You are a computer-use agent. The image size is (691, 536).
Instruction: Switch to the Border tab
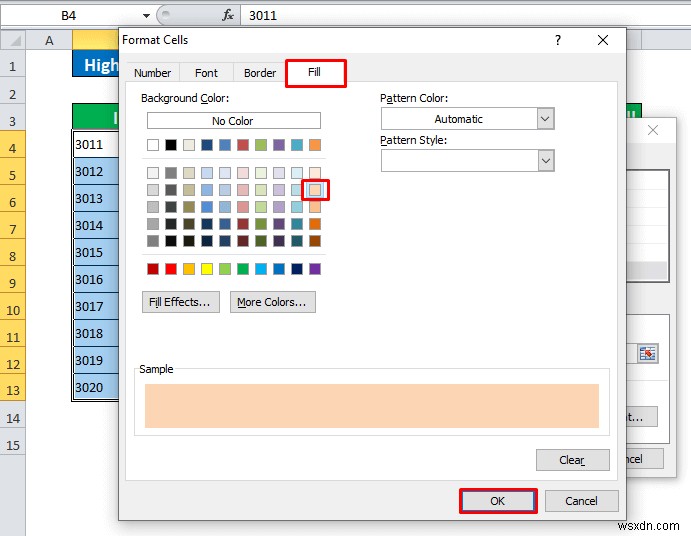click(x=260, y=73)
